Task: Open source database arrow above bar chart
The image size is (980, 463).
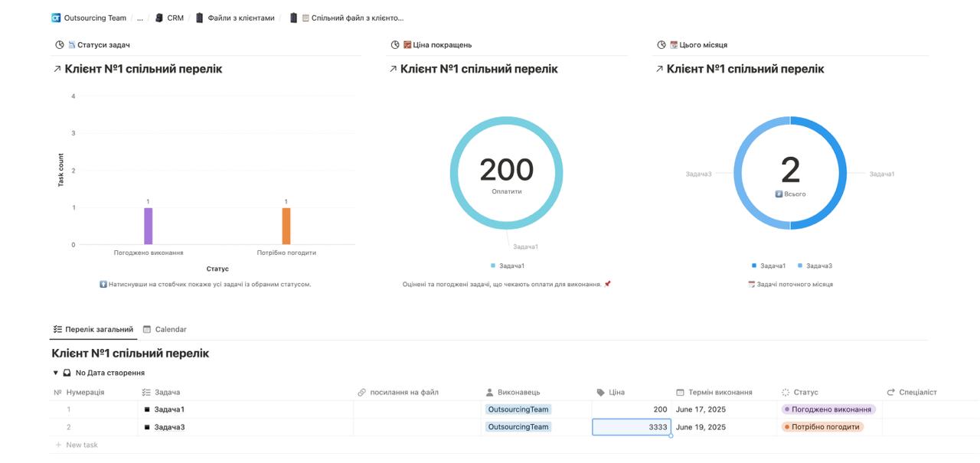Action: point(57,69)
